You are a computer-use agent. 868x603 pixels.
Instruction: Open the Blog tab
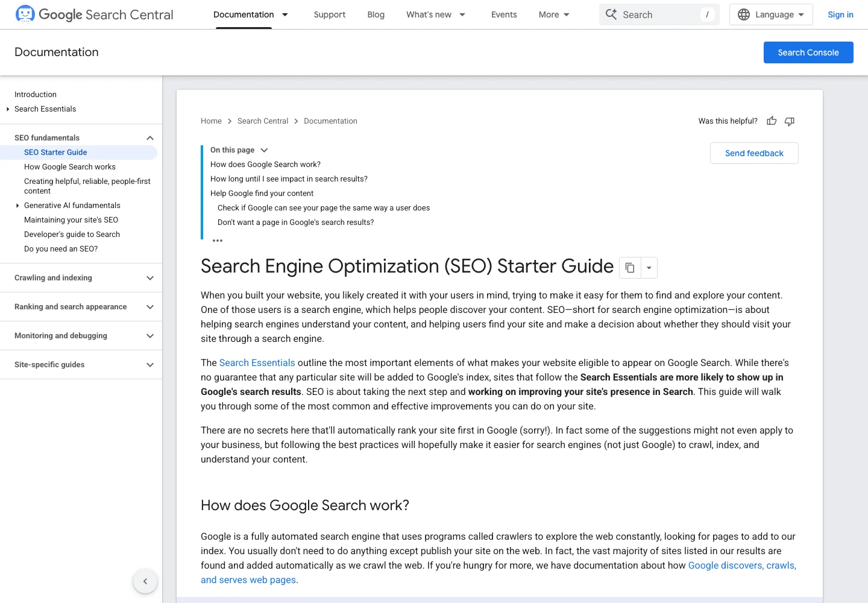(376, 14)
